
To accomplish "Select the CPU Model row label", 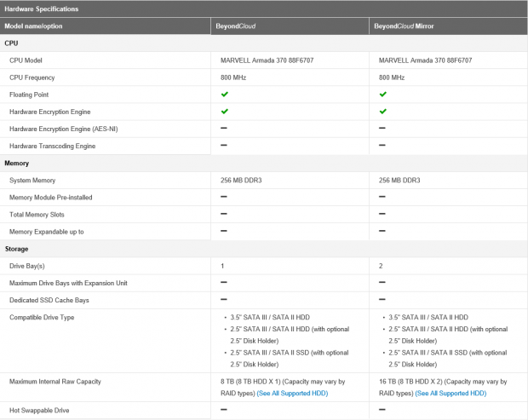I will click(x=26, y=60).
